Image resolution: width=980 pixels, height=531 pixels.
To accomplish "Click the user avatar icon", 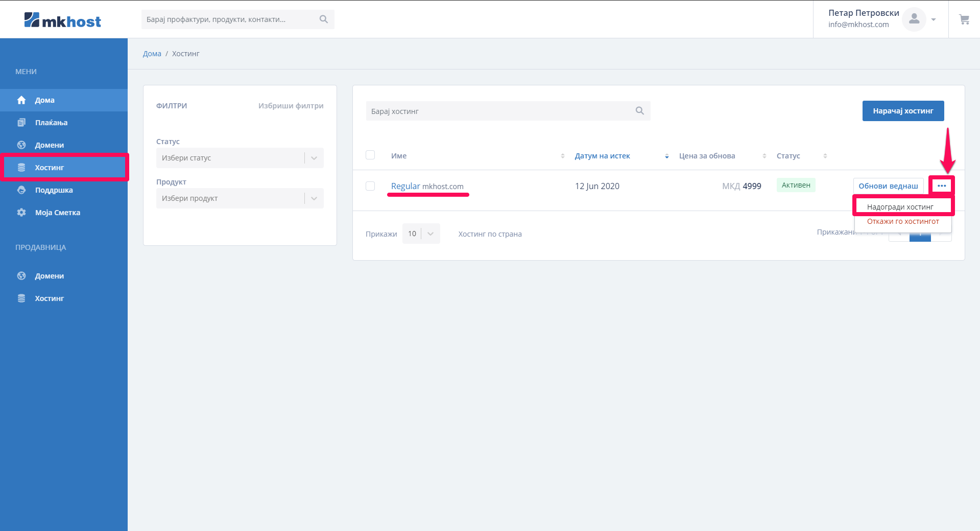I will point(914,19).
